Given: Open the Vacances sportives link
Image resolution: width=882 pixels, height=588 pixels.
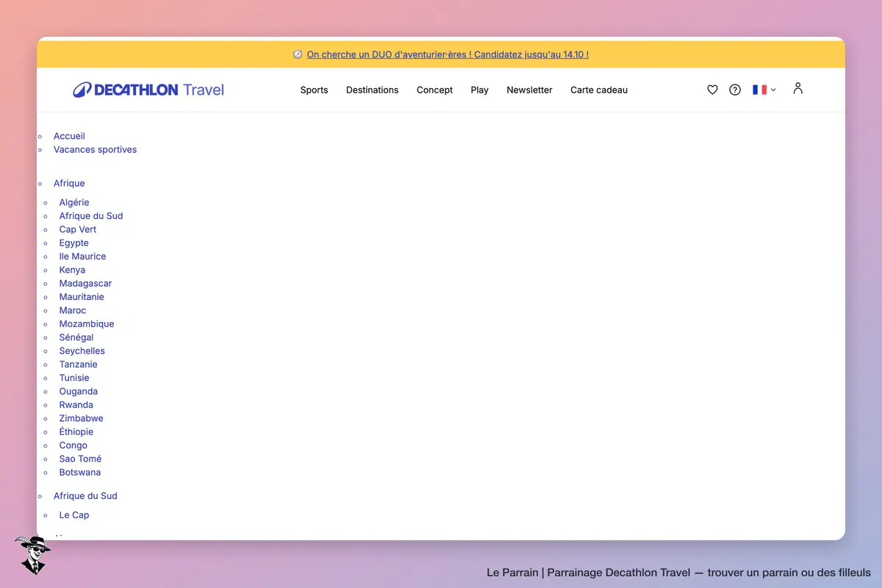Looking at the screenshot, I should (x=95, y=149).
